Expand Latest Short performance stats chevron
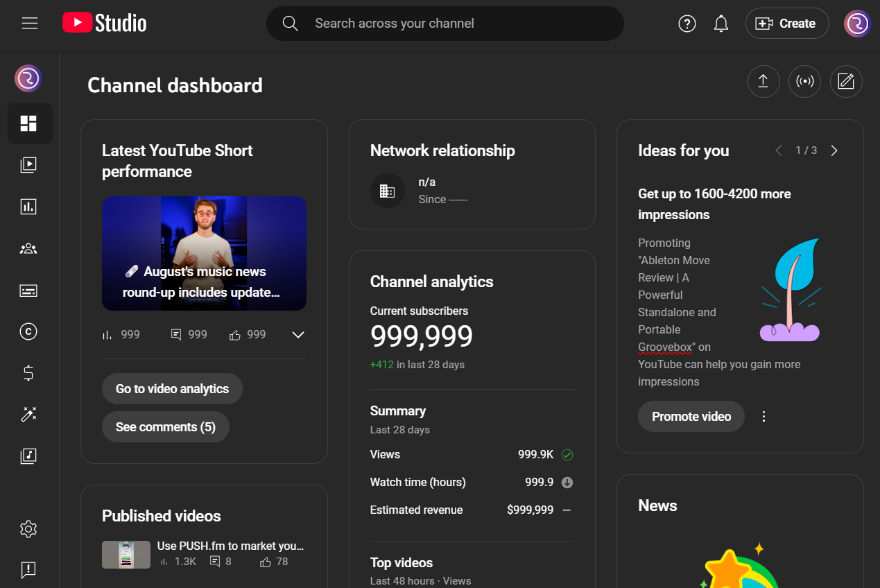Image resolution: width=880 pixels, height=588 pixels. pos(298,335)
